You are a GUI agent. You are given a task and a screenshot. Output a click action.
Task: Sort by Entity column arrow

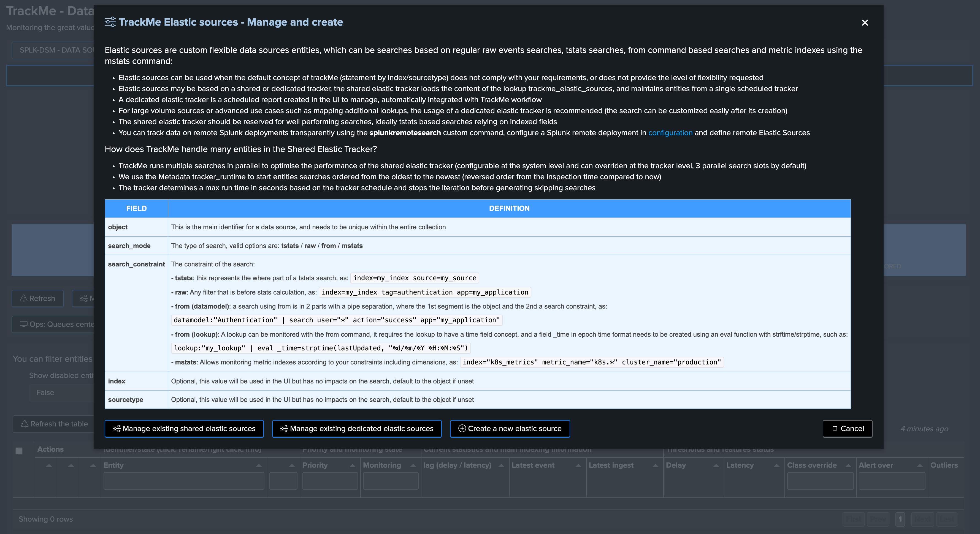(x=259, y=465)
